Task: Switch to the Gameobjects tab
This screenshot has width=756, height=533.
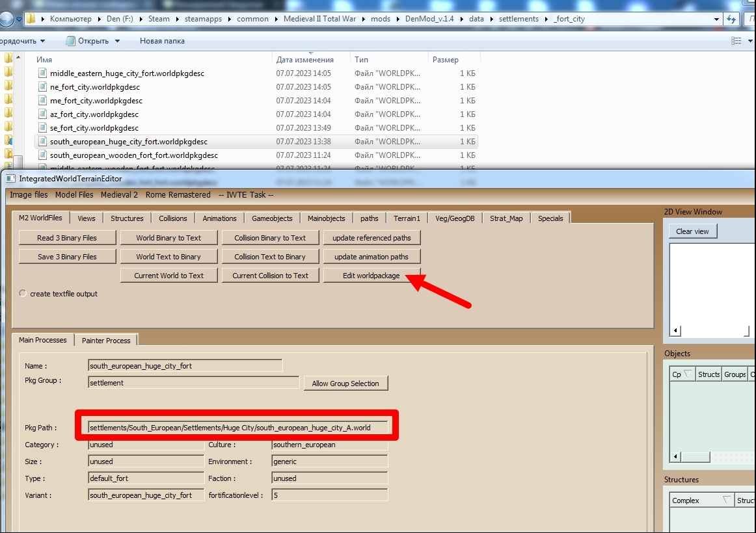Action: point(272,218)
